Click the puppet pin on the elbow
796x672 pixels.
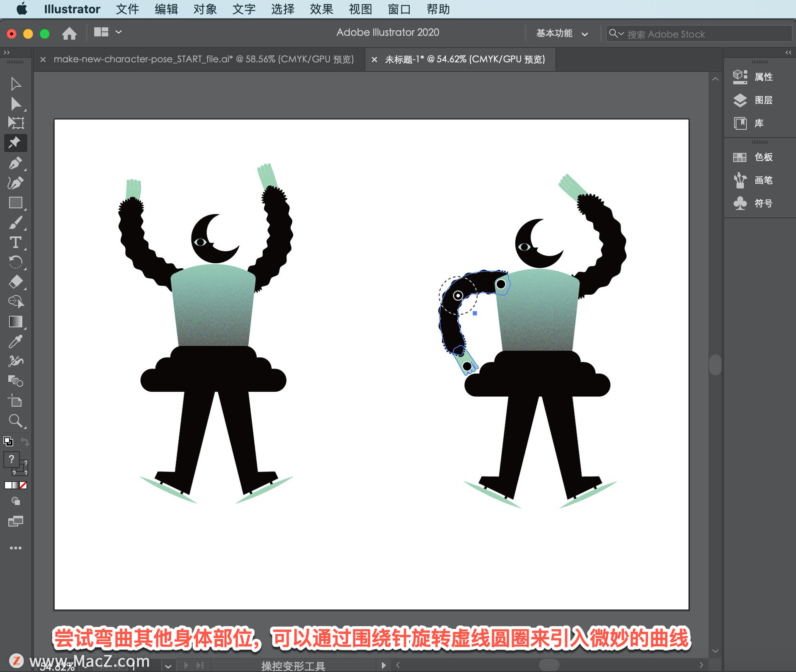(458, 296)
